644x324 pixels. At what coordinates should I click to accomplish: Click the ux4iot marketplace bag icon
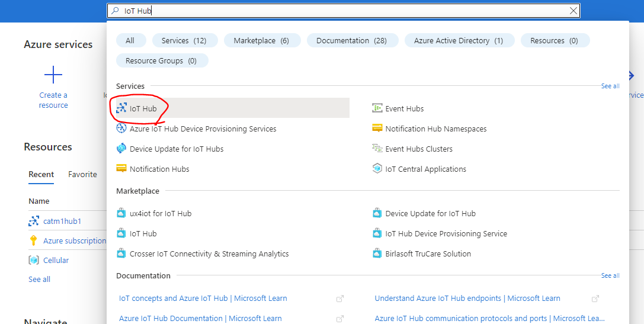tap(121, 213)
